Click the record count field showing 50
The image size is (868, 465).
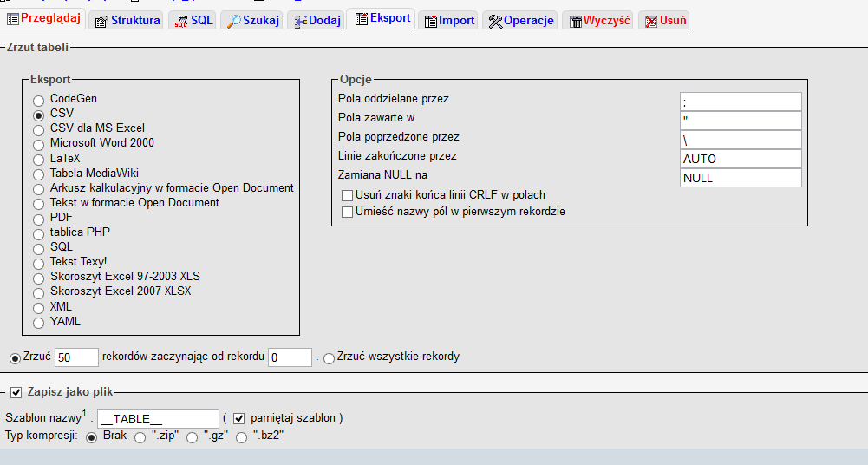pos(76,357)
